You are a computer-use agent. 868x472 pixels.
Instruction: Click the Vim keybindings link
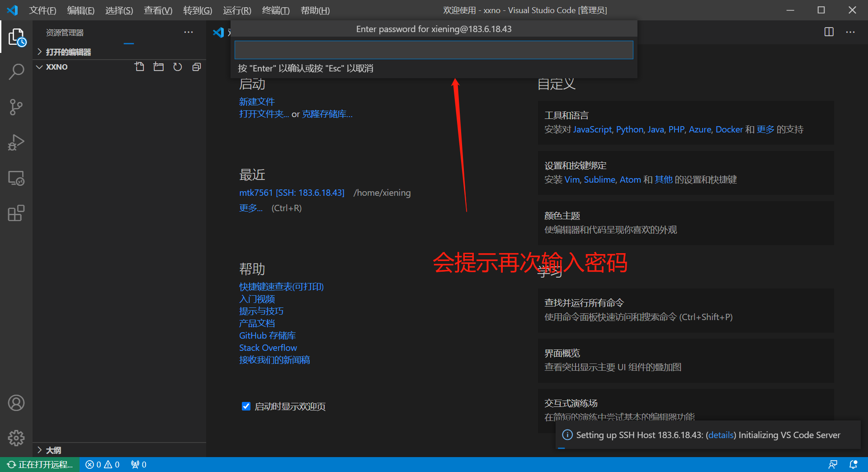572,179
